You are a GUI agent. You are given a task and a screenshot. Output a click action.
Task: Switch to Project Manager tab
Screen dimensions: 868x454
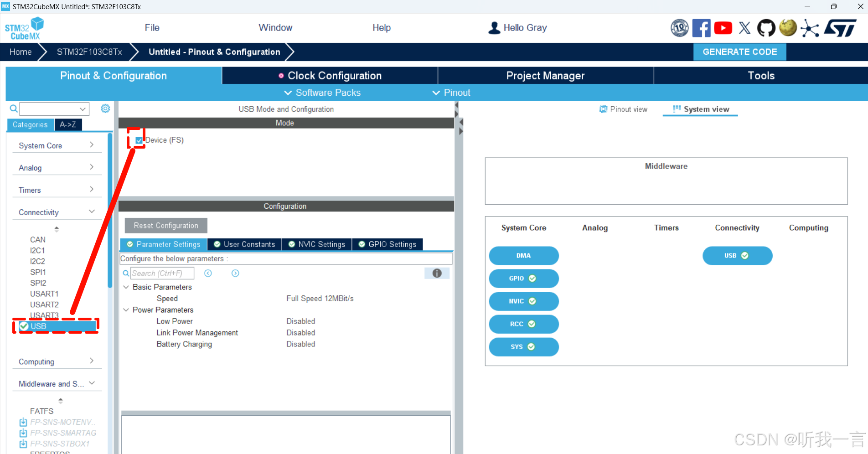tap(546, 76)
